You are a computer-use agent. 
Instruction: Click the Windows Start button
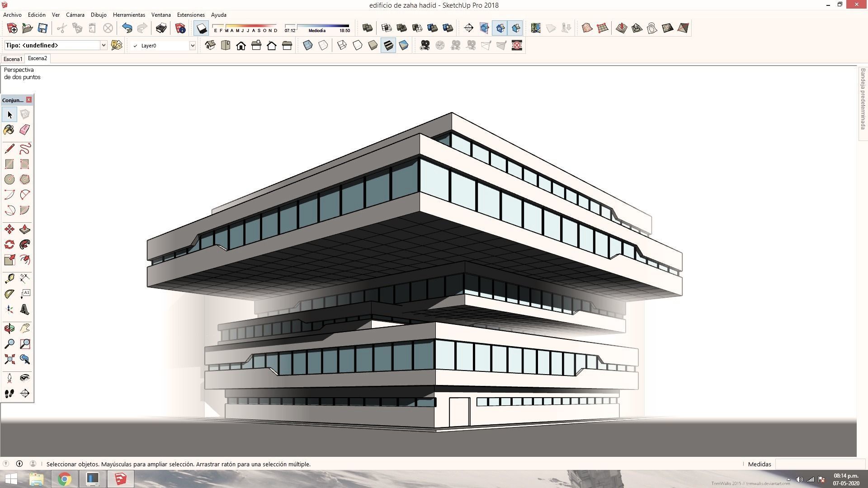pyautogui.click(x=11, y=479)
